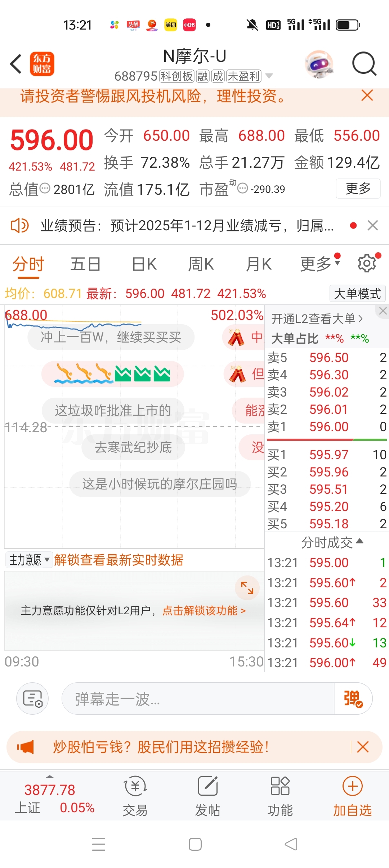Tap the 市盈 info icon

point(243,188)
